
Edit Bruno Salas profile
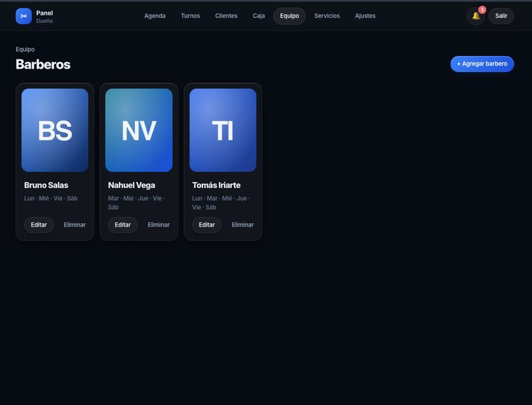tap(38, 225)
